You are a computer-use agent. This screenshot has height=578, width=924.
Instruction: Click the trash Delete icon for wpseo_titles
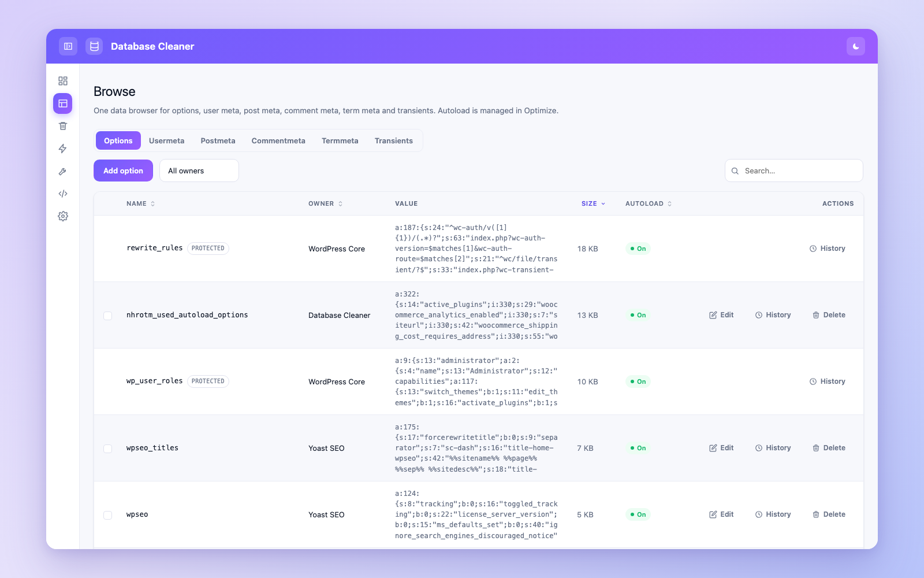click(816, 448)
